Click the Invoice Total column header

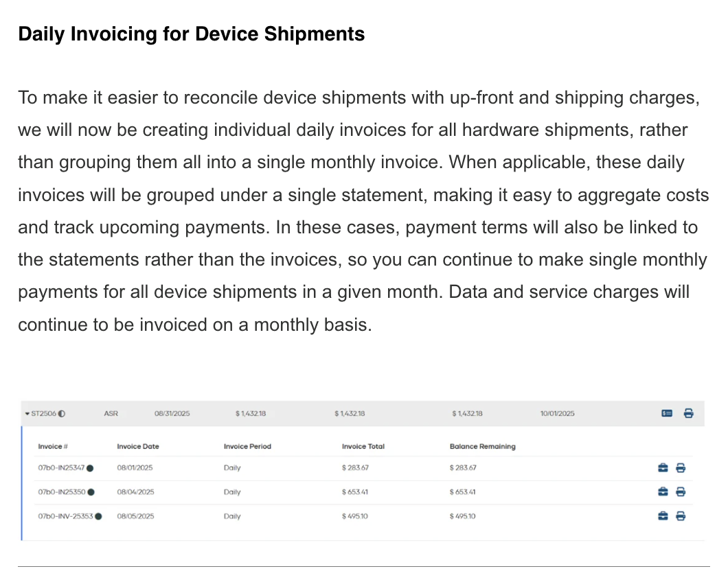click(x=363, y=446)
